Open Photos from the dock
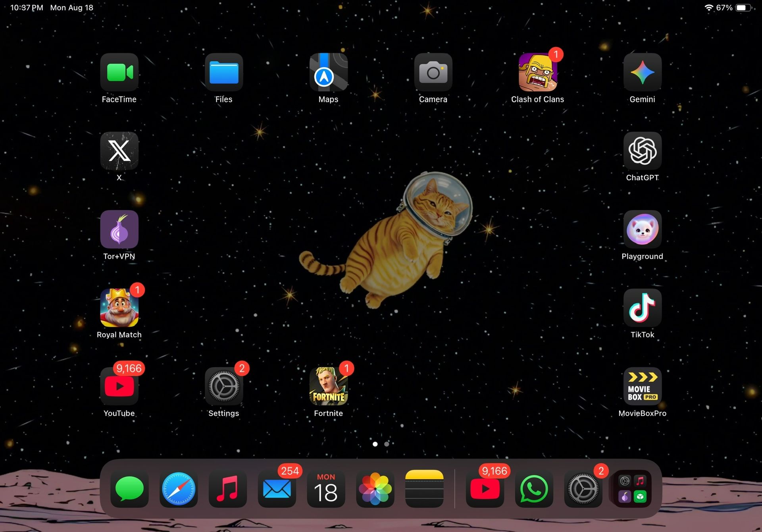The image size is (762, 532). click(375, 489)
